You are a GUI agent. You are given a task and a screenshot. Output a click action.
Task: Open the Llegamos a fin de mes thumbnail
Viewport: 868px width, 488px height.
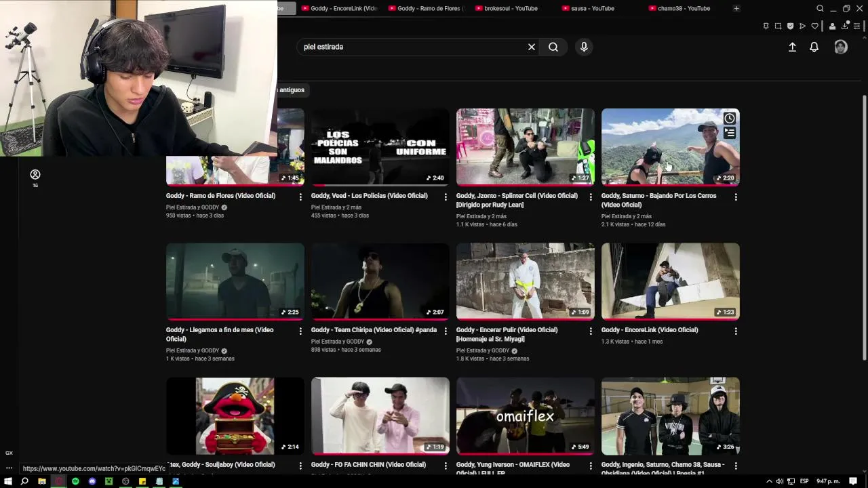coord(235,281)
